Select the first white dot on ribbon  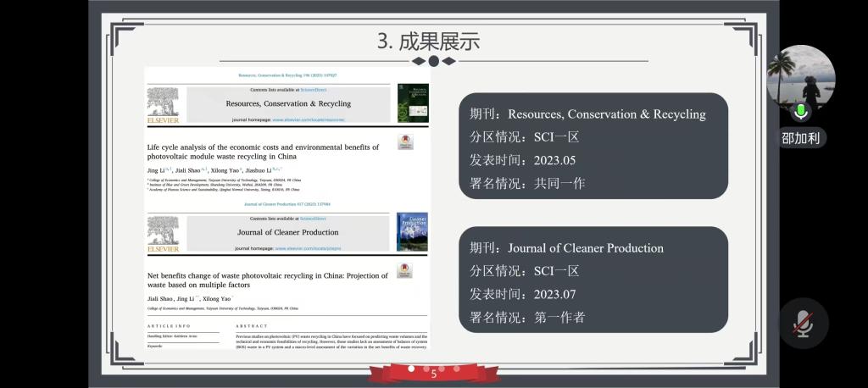[x=412, y=369]
